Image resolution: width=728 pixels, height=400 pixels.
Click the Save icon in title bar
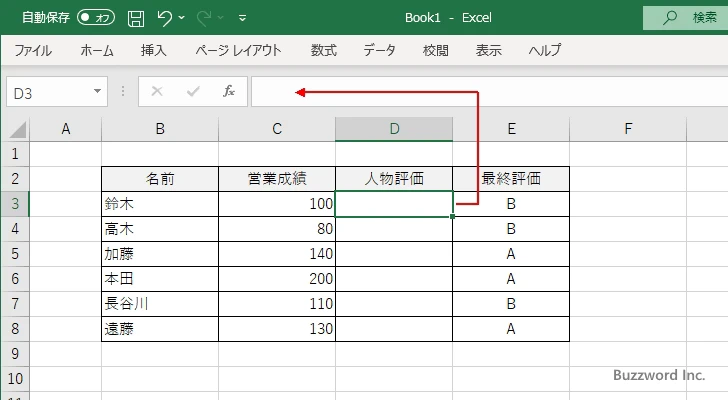pos(136,18)
